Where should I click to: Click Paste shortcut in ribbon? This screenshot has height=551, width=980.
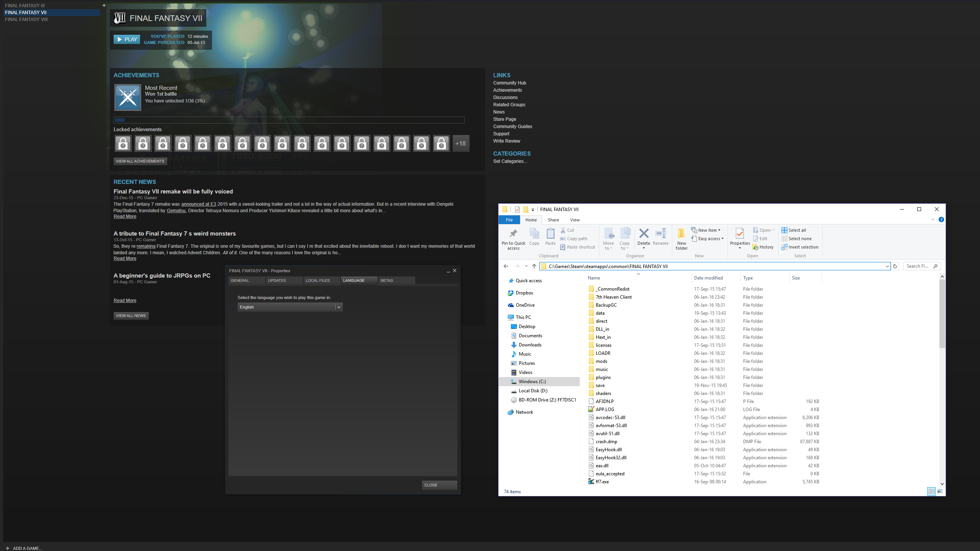coord(577,247)
